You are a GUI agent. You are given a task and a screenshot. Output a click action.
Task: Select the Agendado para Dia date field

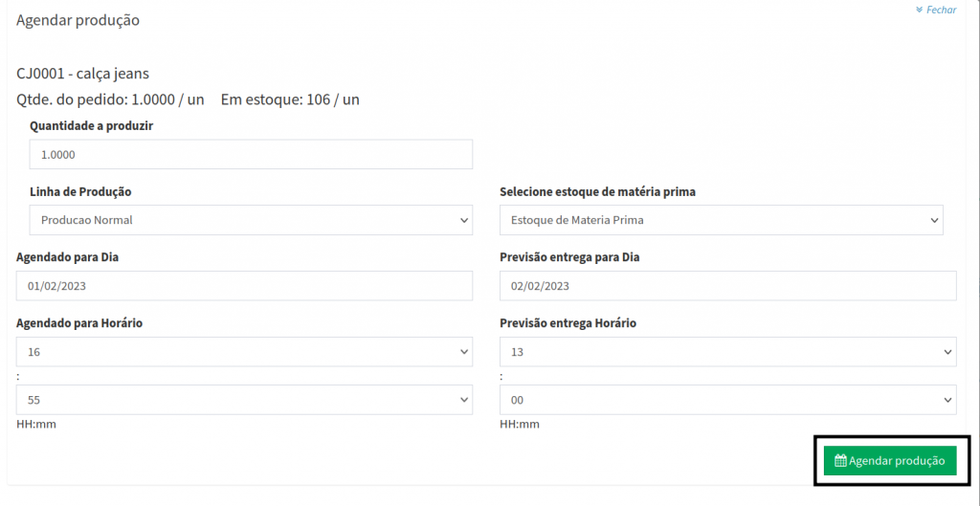[244, 286]
